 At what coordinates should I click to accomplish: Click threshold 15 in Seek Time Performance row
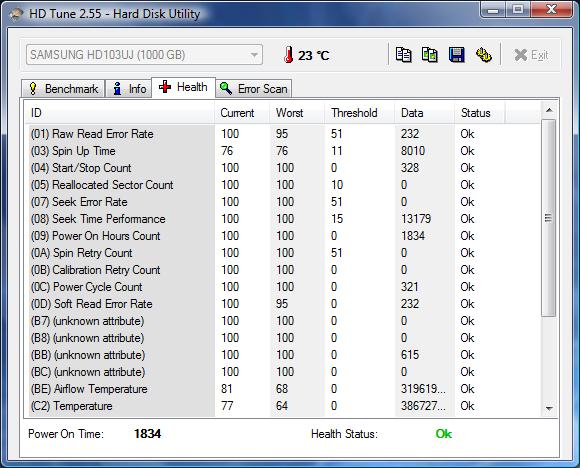(337, 219)
